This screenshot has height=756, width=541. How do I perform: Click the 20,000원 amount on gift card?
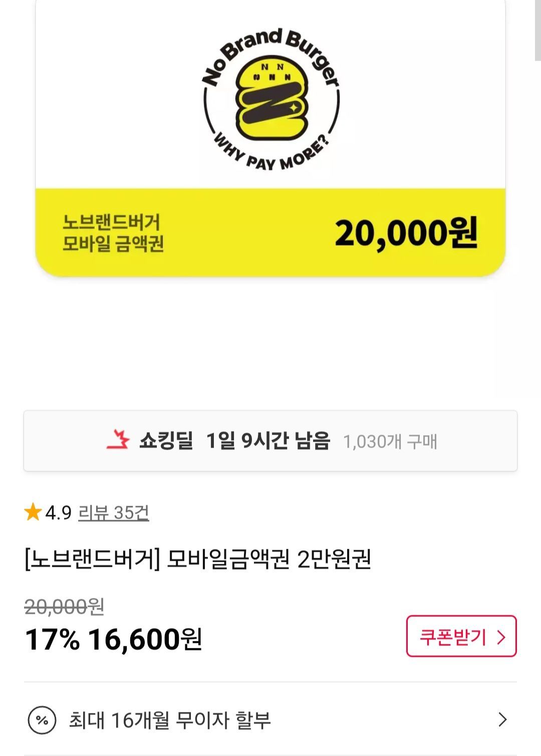point(406,233)
